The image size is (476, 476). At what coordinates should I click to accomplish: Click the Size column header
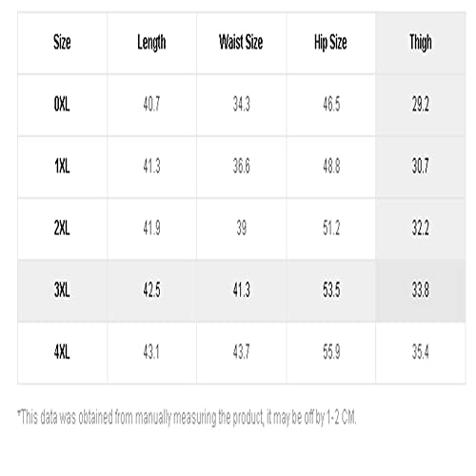[x=62, y=42]
